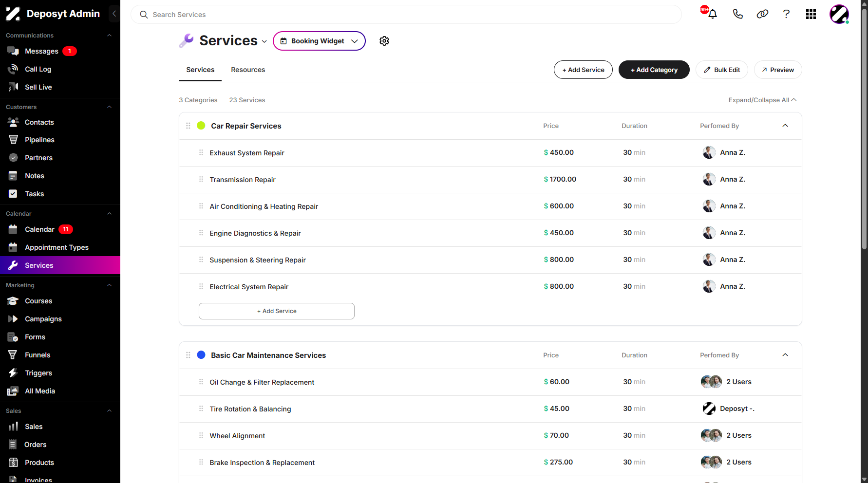
Task: Click the Search Services field
Action: click(x=406, y=15)
